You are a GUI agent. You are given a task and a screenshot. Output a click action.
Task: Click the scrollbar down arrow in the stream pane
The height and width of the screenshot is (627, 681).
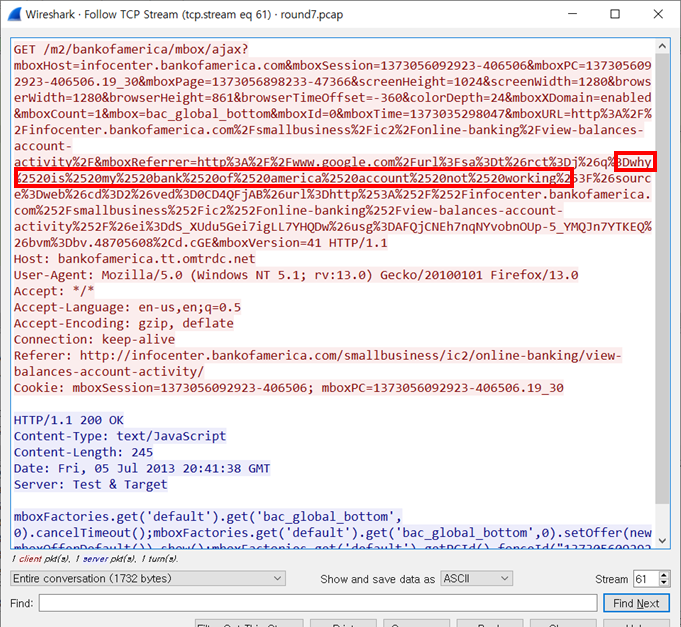[x=662, y=541]
